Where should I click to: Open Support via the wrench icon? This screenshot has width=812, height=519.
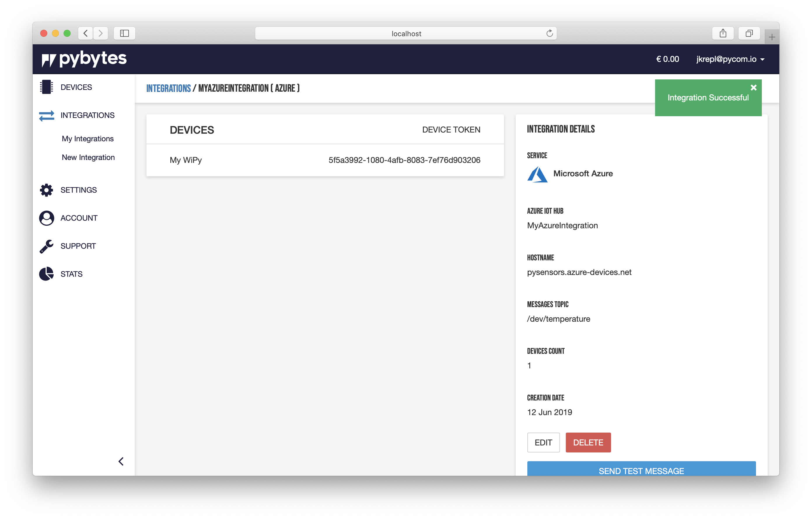tap(46, 246)
